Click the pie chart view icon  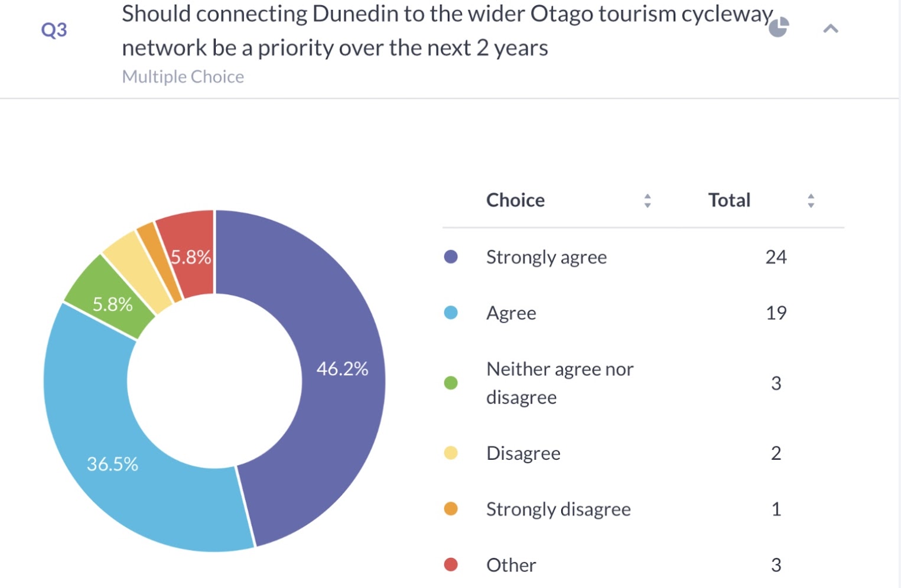point(779,27)
